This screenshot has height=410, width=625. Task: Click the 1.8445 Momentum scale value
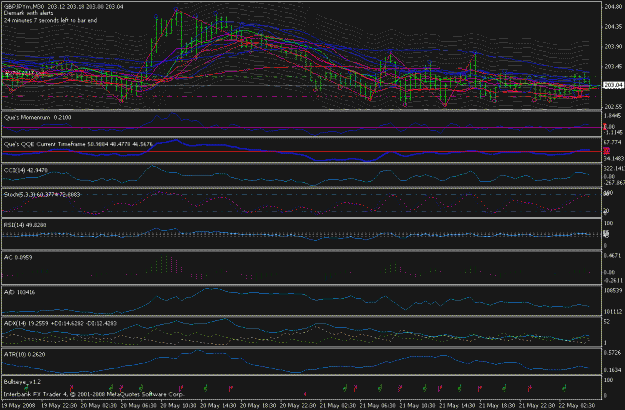pyautogui.click(x=614, y=116)
